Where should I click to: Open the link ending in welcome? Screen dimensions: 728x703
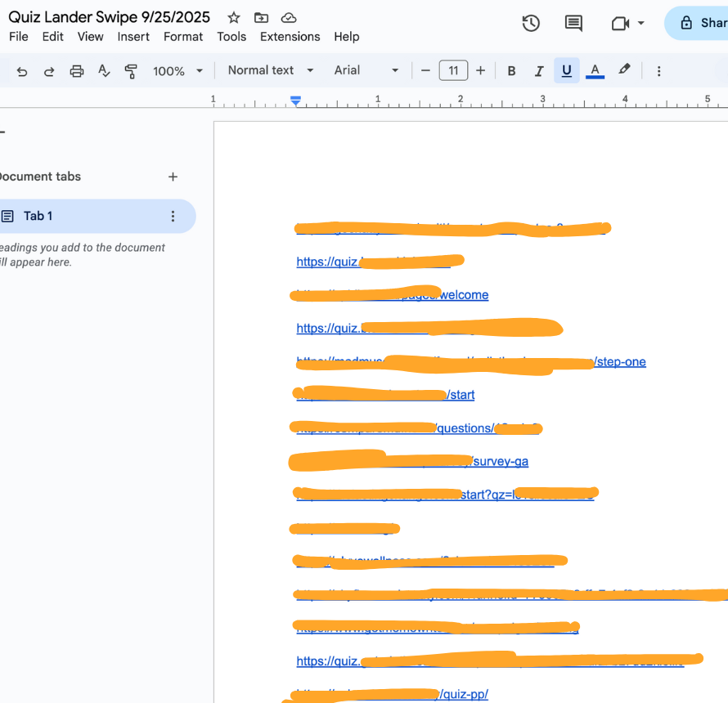[x=393, y=295]
